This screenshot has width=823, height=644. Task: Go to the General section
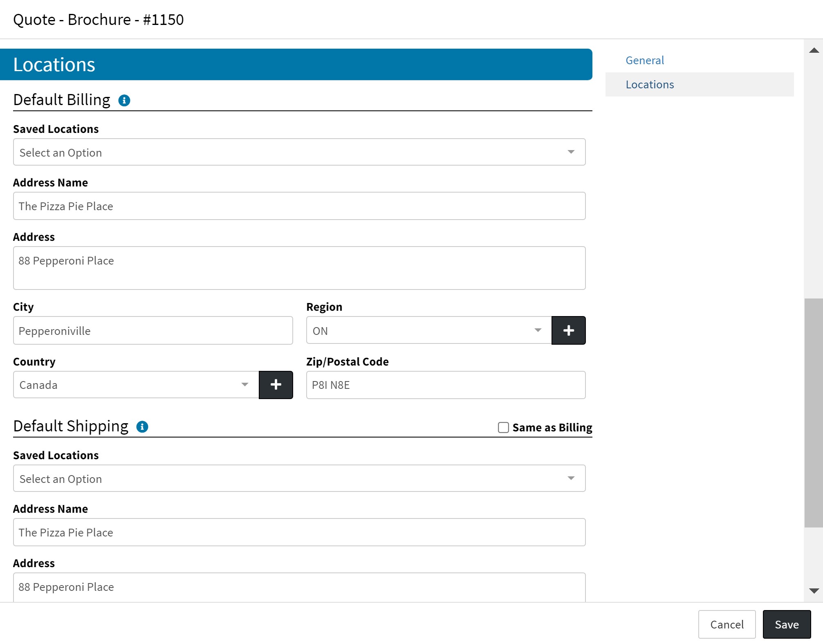click(645, 61)
